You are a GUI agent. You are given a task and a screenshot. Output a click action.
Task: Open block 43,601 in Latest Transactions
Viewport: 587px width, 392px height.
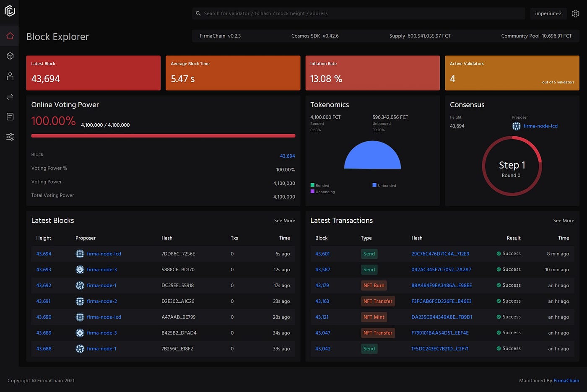322,254
